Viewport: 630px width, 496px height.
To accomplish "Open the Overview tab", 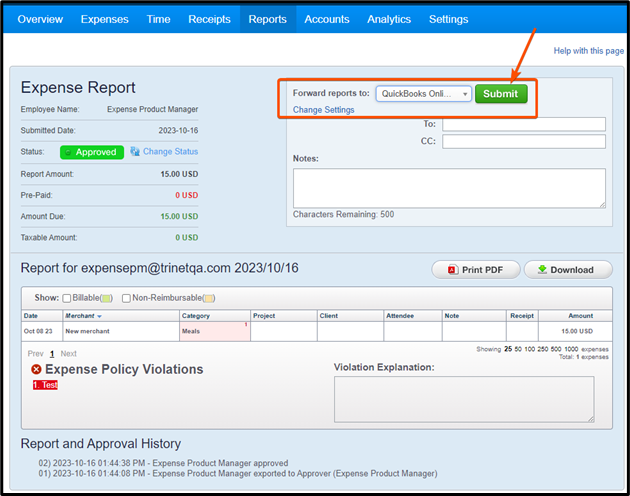I will pos(40,19).
